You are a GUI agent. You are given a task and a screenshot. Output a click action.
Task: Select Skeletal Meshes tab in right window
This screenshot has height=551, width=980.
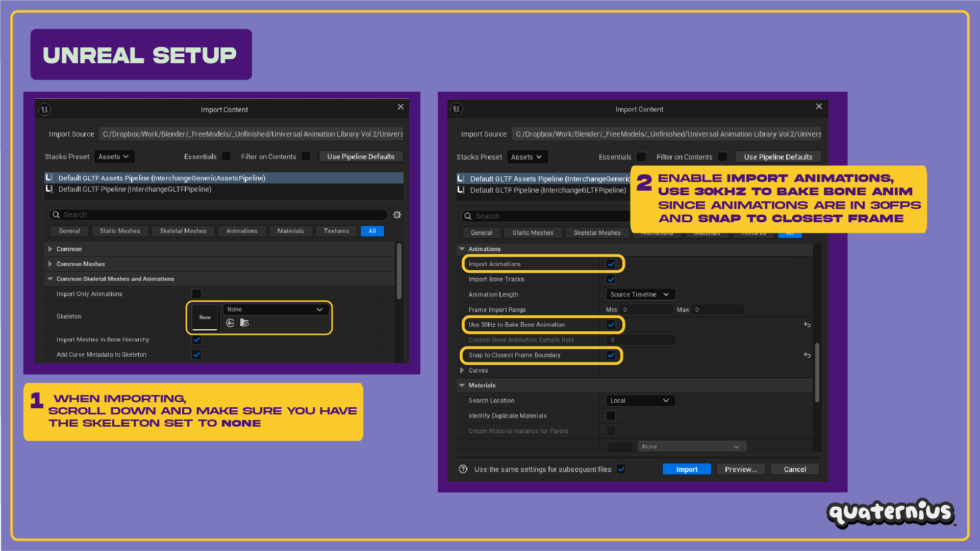tap(597, 233)
